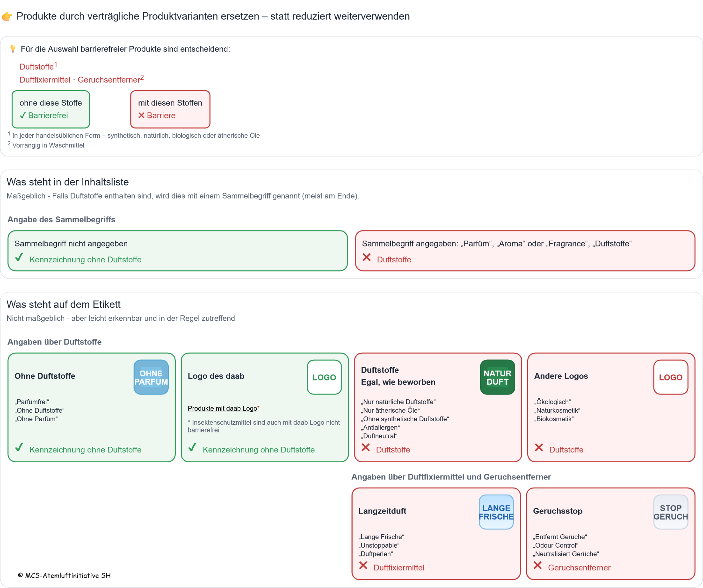Click the green check beside Barrierefrei
The width and height of the screenshot is (703, 588).
coord(23,116)
